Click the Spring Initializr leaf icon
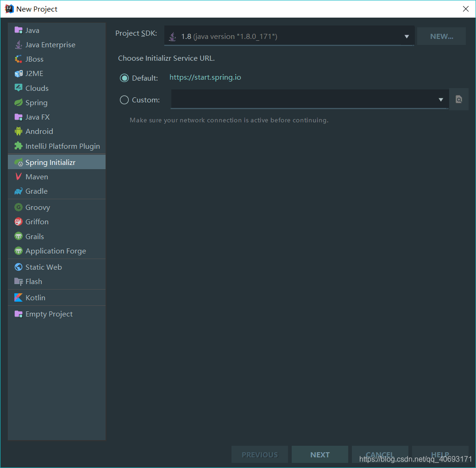This screenshot has width=476, height=468. pyautogui.click(x=19, y=162)
